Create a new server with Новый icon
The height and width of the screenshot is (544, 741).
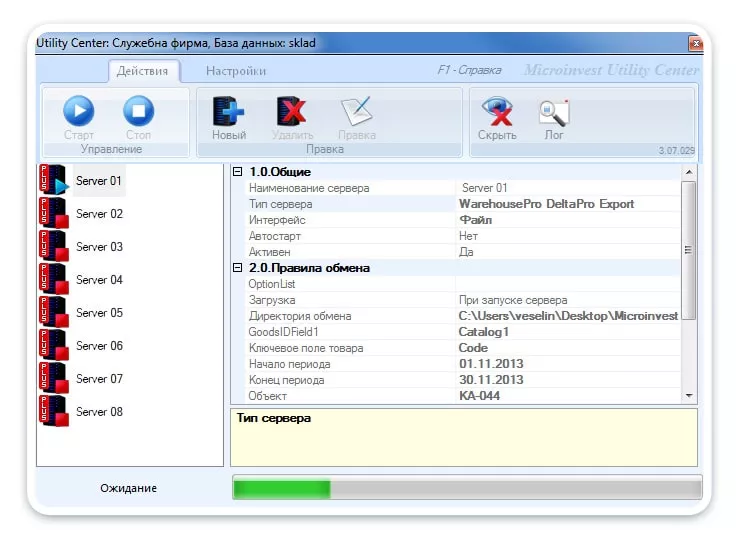coord(229,111)
